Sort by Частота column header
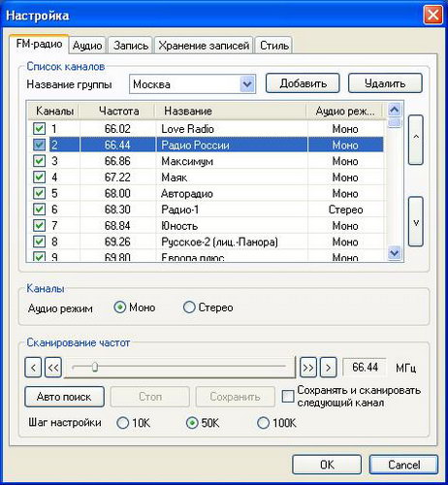448x485 pixels. pyautogui.click(x=117, y=111)
